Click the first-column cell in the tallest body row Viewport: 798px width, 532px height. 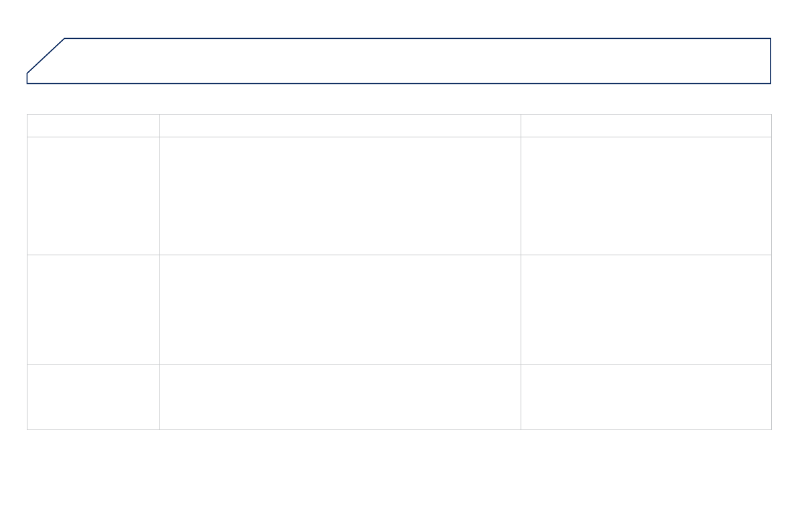point(93,196)
